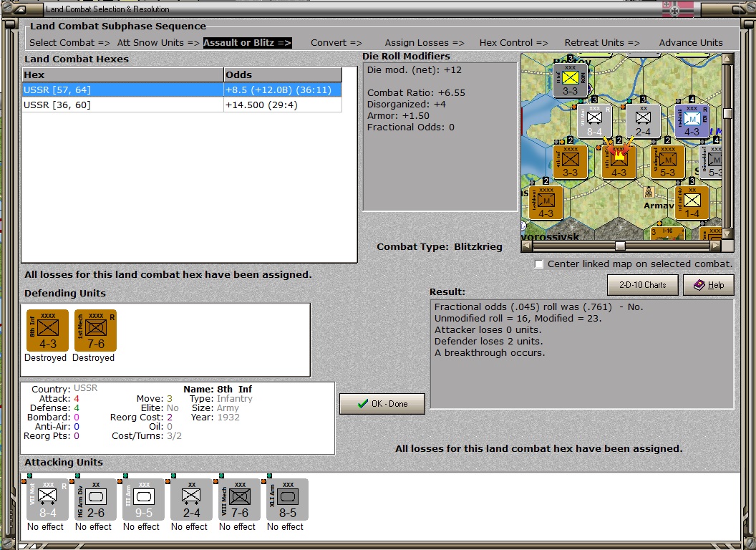Click the orange 1-4 infantry unit near Armavir
Screen dimensions: 756x550
pyautogui.click(x=692, y=203)
